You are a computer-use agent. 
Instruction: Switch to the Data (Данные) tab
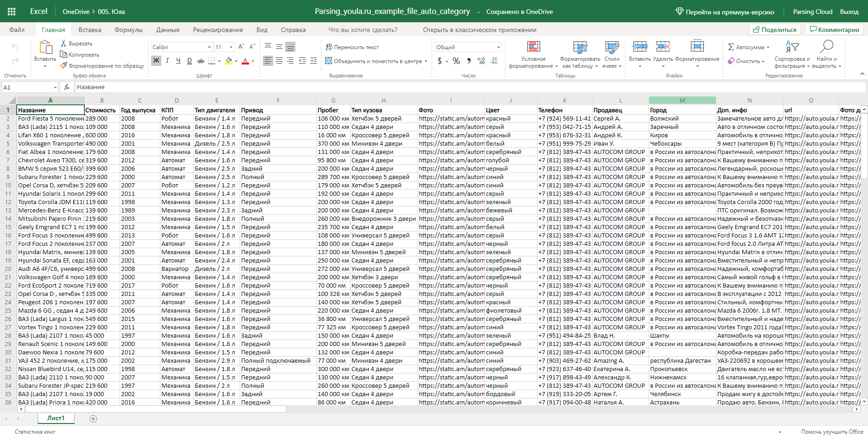pos(168,30)
